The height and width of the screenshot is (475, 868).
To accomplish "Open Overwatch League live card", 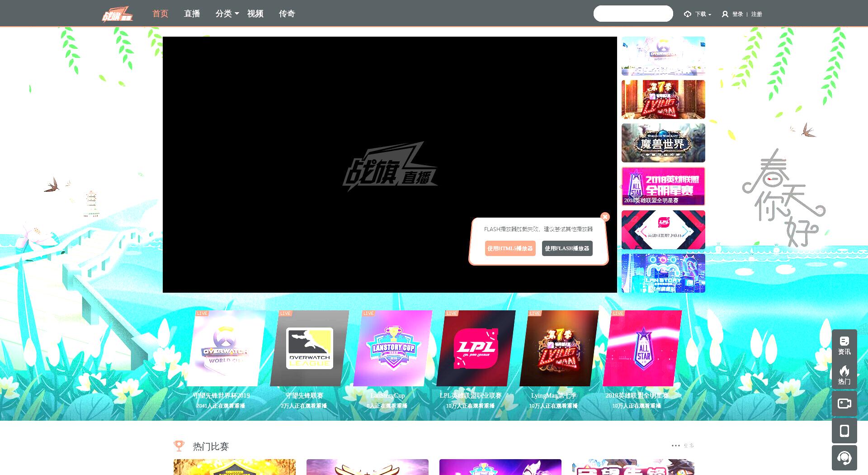I will coord(309,348).
